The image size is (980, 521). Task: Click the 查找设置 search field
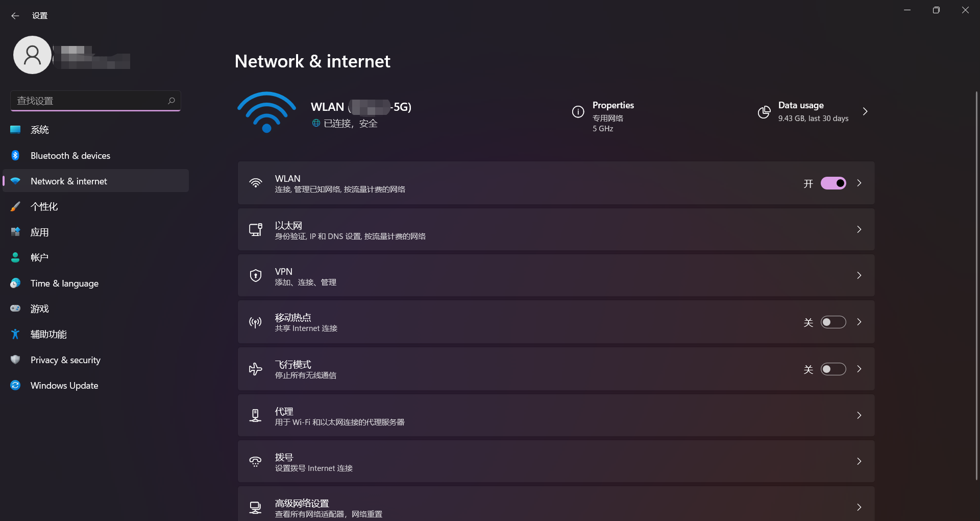coord(89,101)
